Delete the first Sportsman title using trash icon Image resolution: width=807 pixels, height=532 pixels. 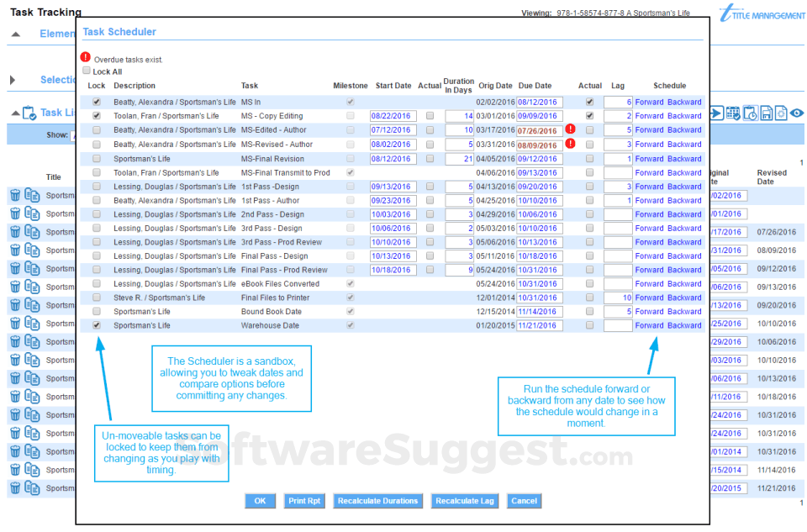[x=14, y=195]
